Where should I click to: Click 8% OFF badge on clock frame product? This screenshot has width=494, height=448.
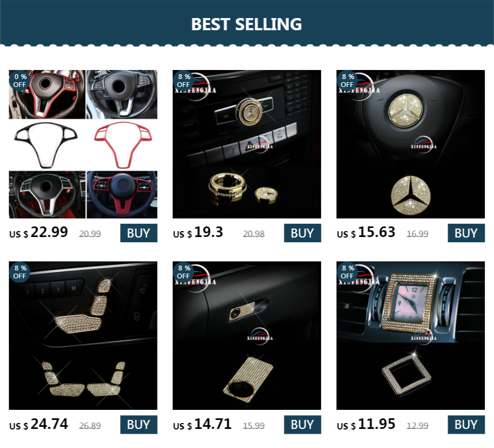tap(347, 272)
